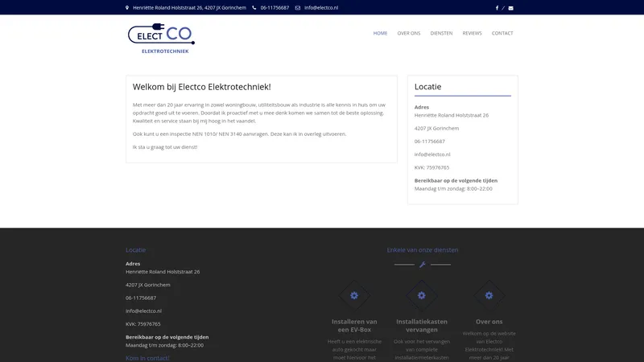This screenshot has width=644, height=362.
Task: Click the envelope icon beside info@electco.nl
Action: tap(298, 8)
